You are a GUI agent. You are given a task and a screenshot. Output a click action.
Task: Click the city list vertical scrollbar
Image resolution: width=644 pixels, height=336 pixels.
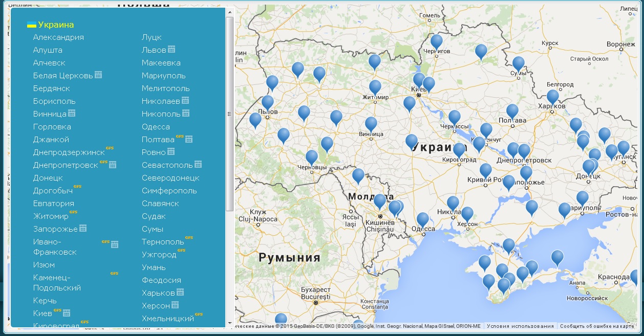pyautogui.click(x=229, y=113)
